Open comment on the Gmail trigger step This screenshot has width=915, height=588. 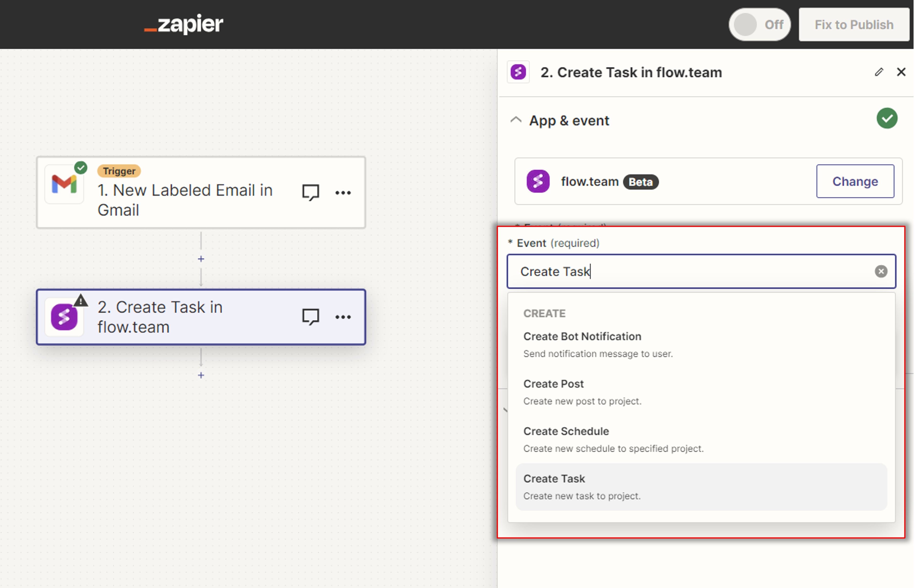[x=310, y=192]
